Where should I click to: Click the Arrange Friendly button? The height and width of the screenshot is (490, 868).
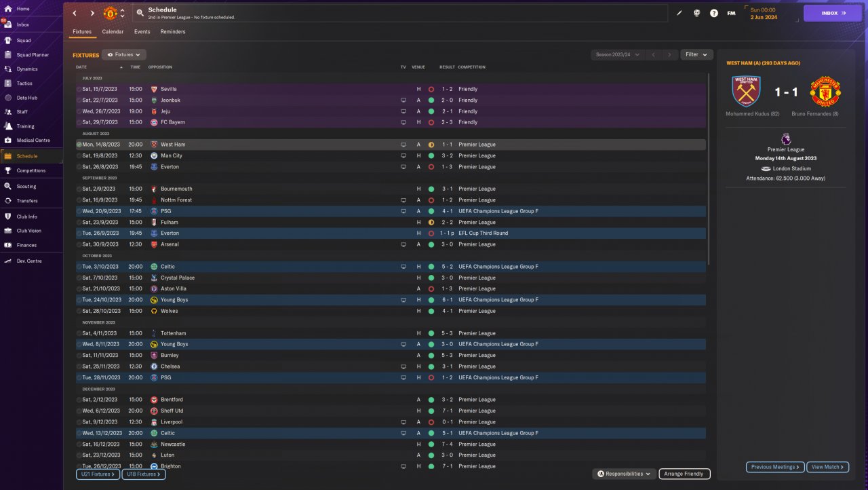click(x=684, y=474)
